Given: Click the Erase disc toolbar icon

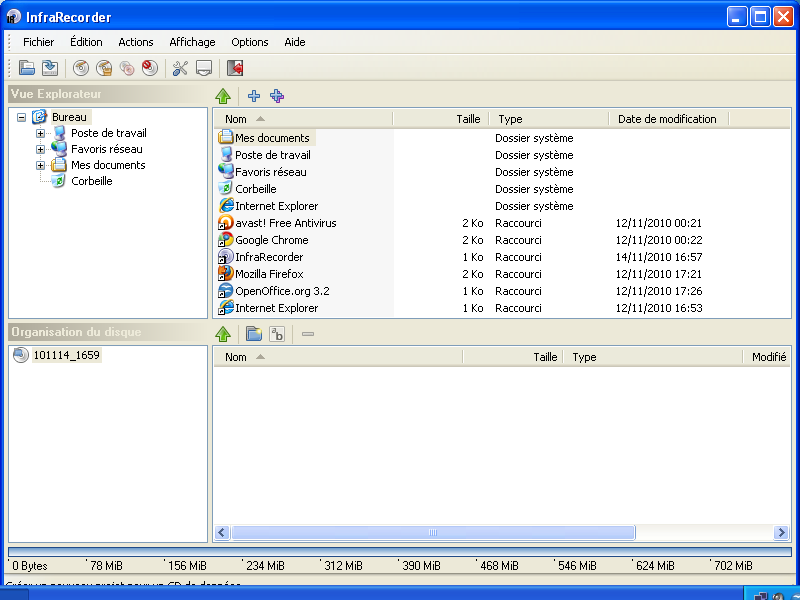Looking at the screenshot, I should 149,68.
